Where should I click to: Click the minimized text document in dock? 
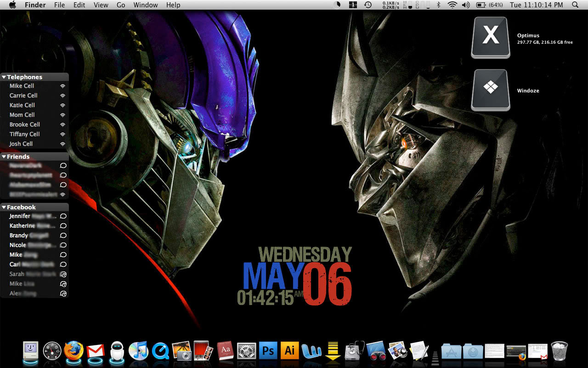click(x=494, y=351)
